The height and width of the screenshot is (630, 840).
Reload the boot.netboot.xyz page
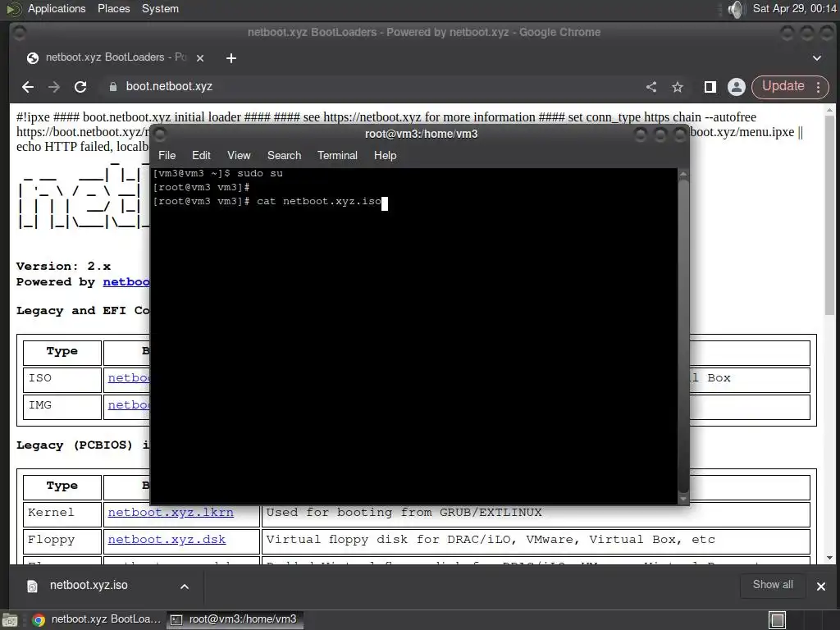[x=80, y=87]
